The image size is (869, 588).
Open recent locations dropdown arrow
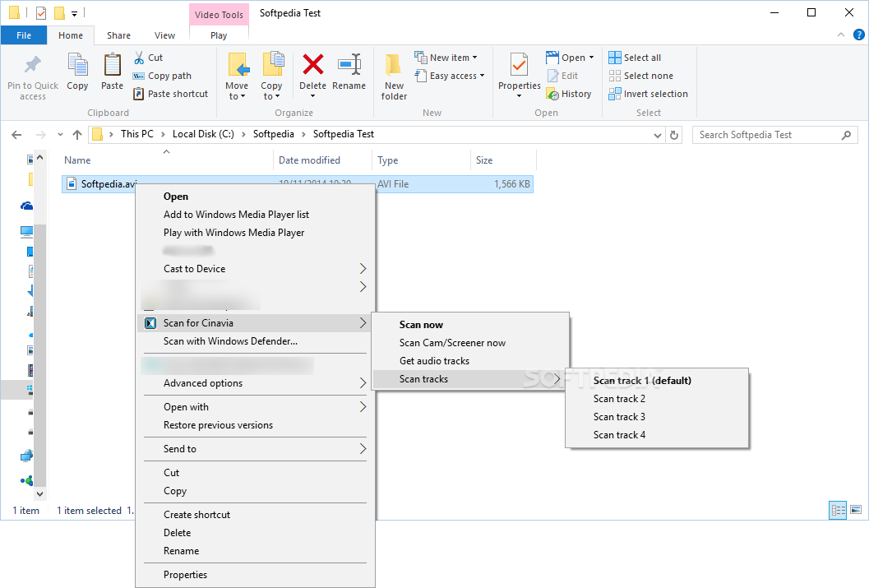coord(60,135)
